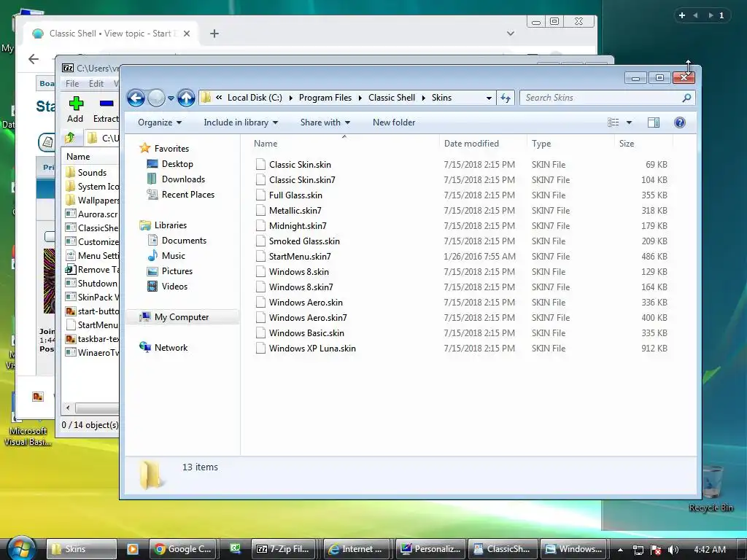
Task: Go back in Explorer navigation
Action: [x=136, y=98]
